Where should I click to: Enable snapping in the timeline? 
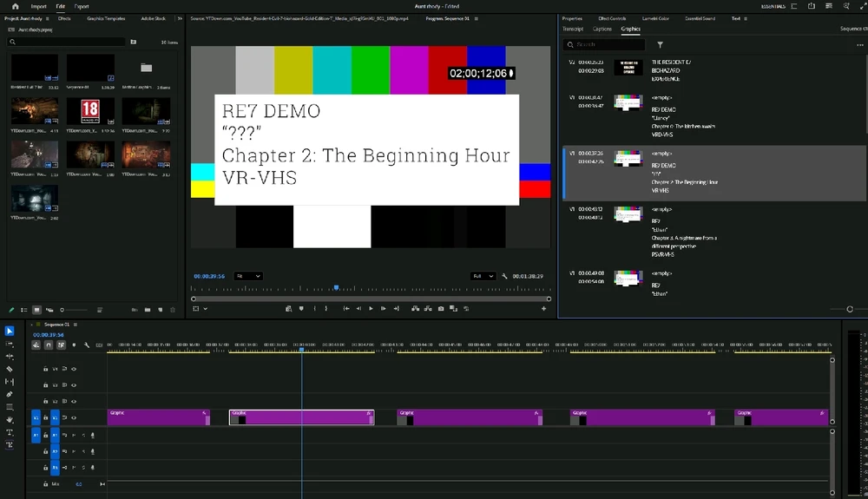pyautogui.click(x=49, y=345)
